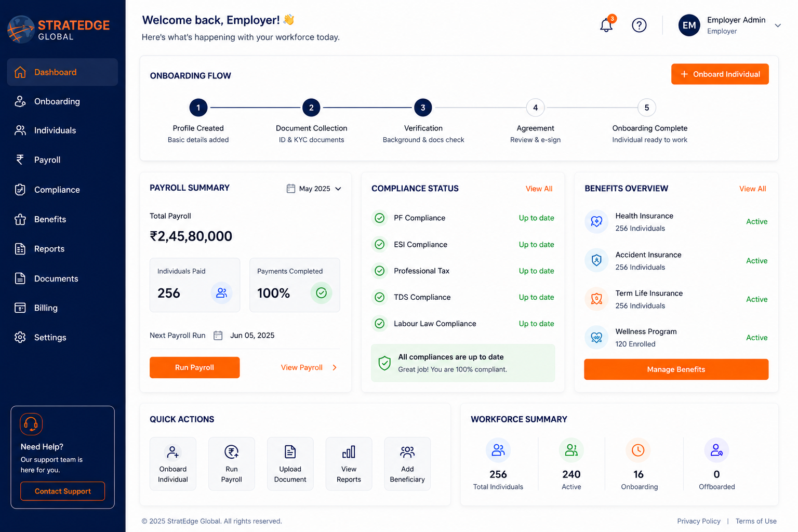Open Reports in the sidebar
This screenshot has width=798, height=532.
tap(62, 249)
